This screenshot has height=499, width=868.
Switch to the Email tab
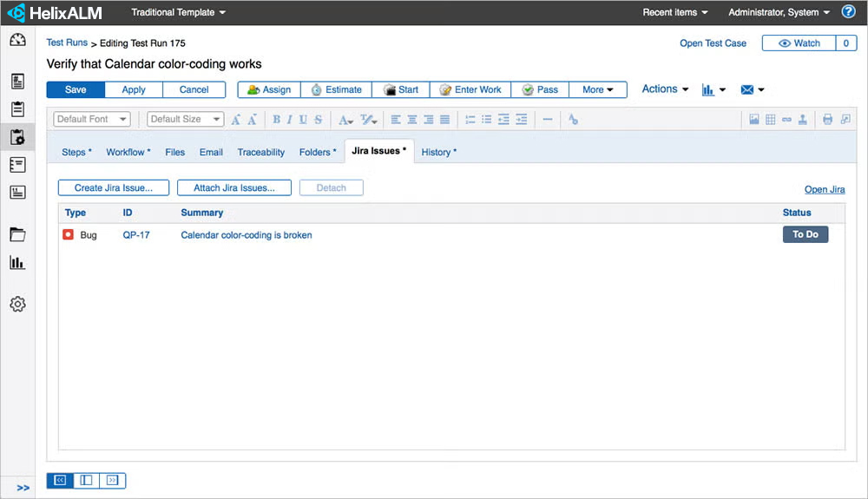(211, 152)
